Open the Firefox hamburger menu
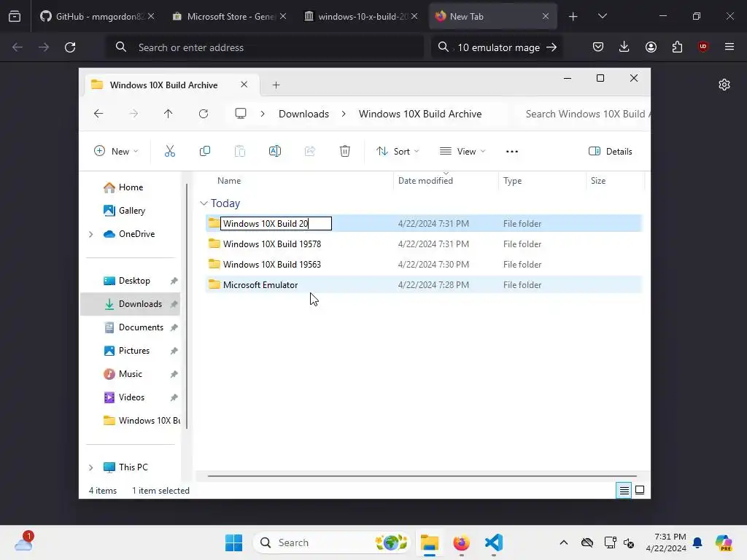Screen dimensions: 747x560 click(729, 47)
